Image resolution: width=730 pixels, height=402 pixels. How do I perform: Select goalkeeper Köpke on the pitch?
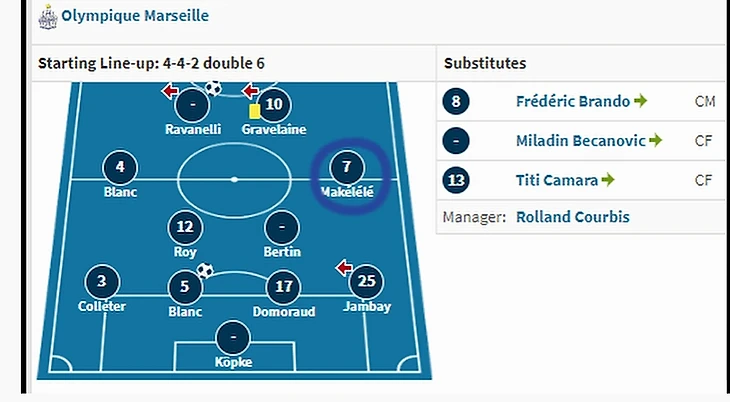click(233, 337)
